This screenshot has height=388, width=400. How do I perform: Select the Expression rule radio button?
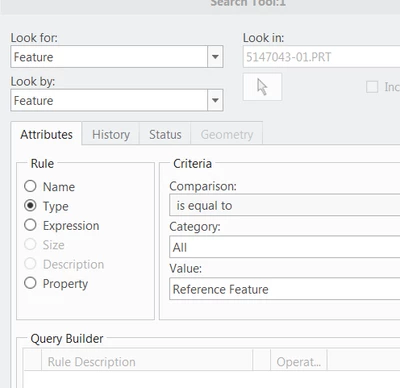pyautogui.click(x=30, y=225)
